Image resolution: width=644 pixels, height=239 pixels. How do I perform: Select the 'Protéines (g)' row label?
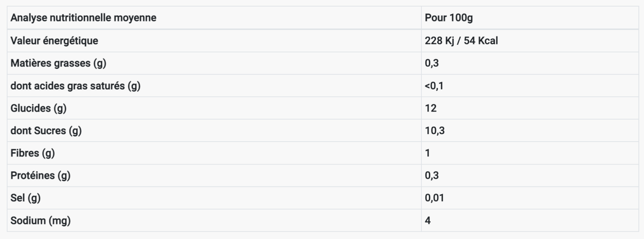(x=40, y=175)
